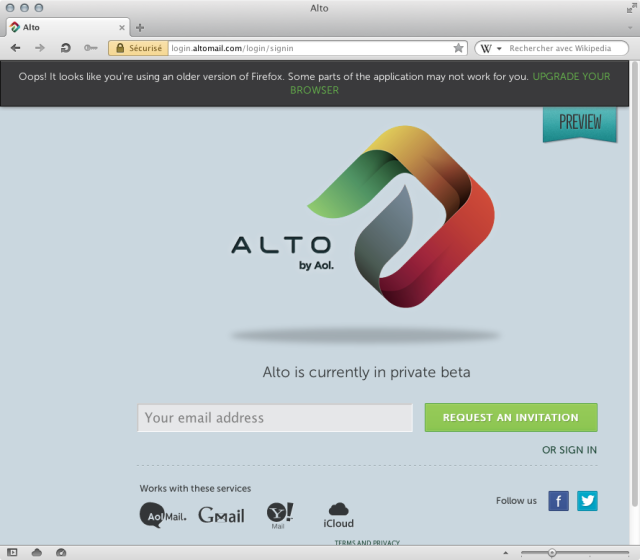Click the Aol Mail service logo
The image size is (640, 560).
[163, 515]
